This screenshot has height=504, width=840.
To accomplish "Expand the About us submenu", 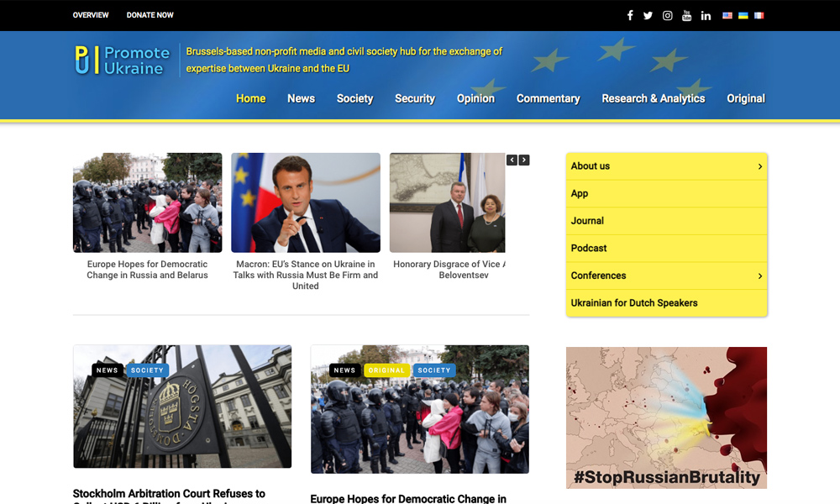I will (759, 166).
